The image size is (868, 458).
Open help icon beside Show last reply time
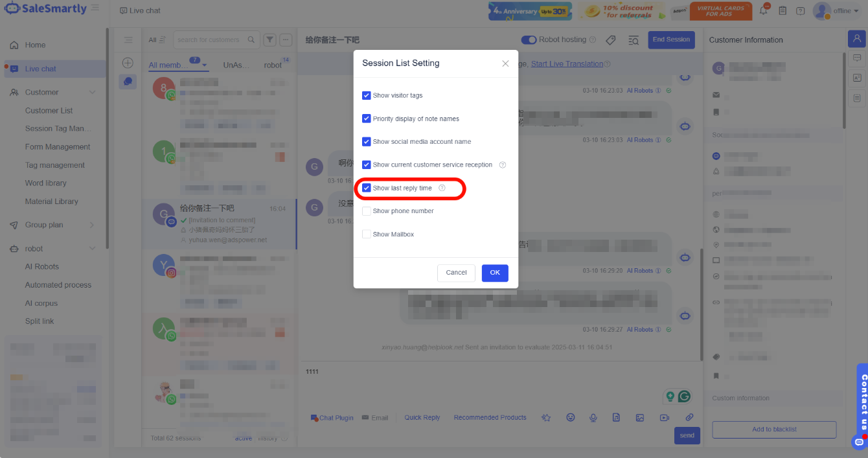click(442, 189)
